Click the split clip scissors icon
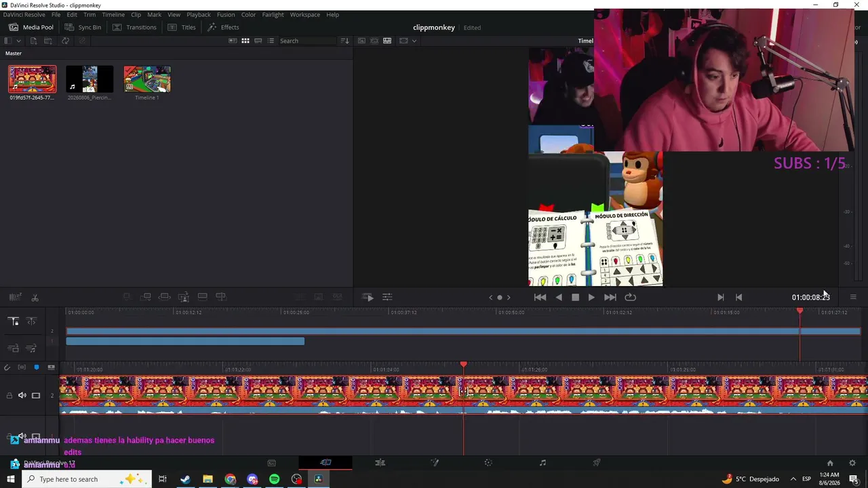The width and height of the screenshot is (868, 488). [35, 297]
